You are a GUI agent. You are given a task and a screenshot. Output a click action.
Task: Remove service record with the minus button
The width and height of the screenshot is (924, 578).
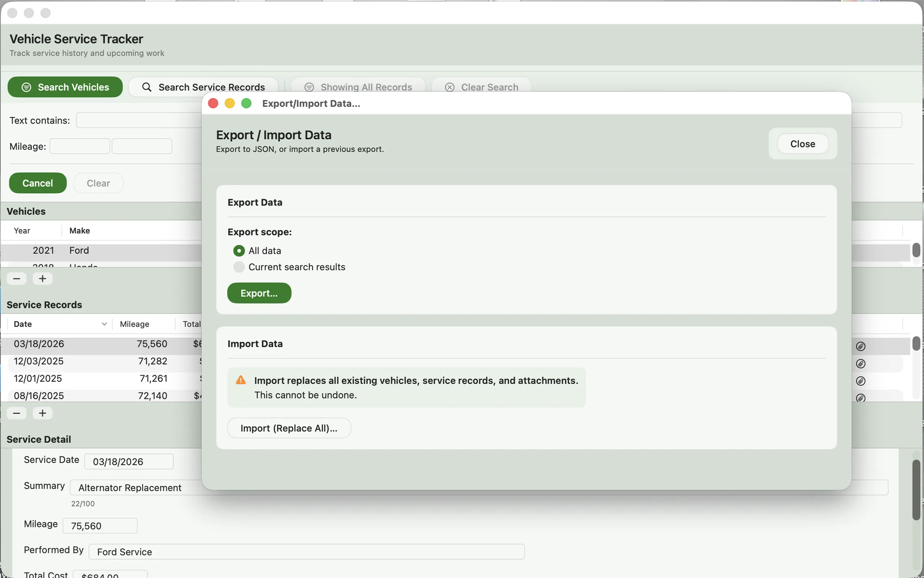16,413
